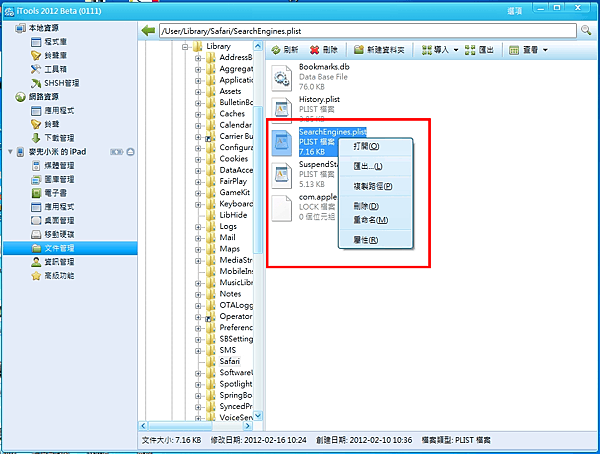Click the red X delete toolbar button
The width and height of the screenshot is (600, 454).
tap(324, 50)
